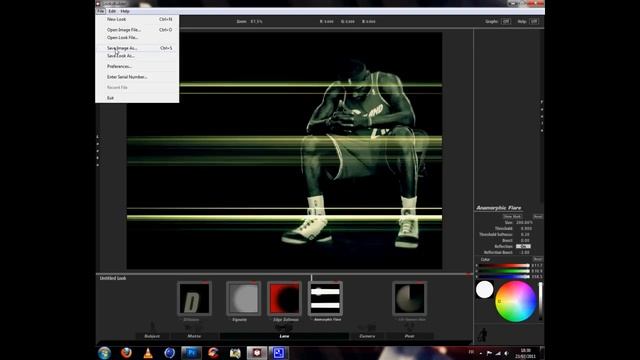Viewport: 640px width, 360px height.
Task: Select the Anamorphic Flare tool thumbnail
Action: pos(325,298)
